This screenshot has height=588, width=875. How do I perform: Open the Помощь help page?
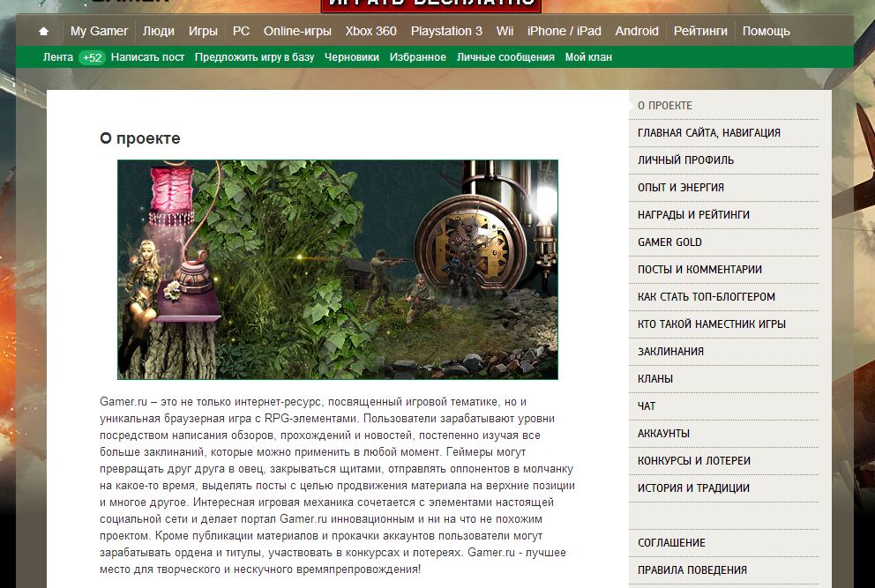[x=767, y=31]
